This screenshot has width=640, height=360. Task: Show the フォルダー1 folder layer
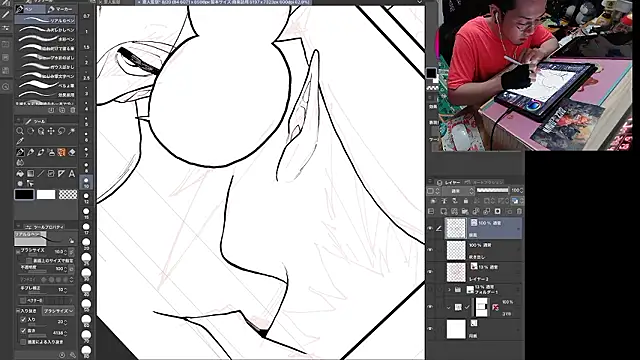pyautogui.click(x=430, y=289)
